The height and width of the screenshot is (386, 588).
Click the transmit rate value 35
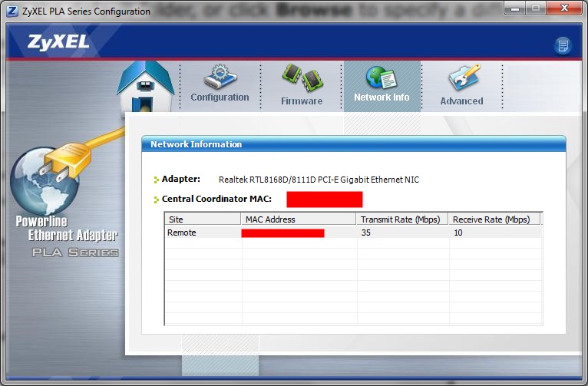pos(366,233)
